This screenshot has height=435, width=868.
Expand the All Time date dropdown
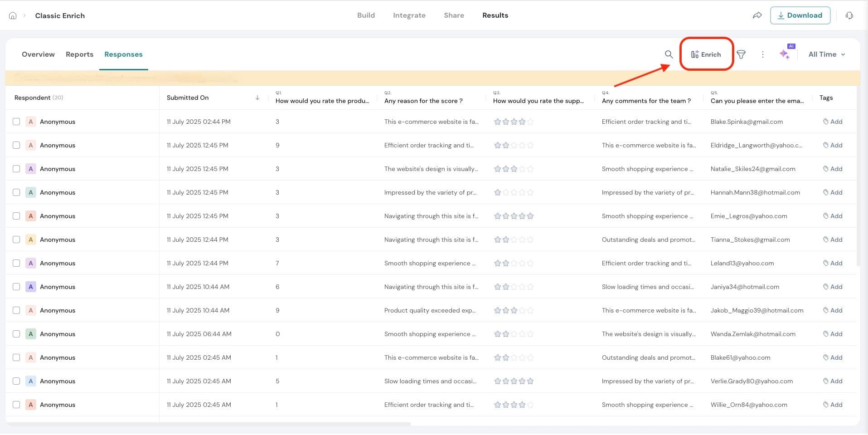(827, 54)
